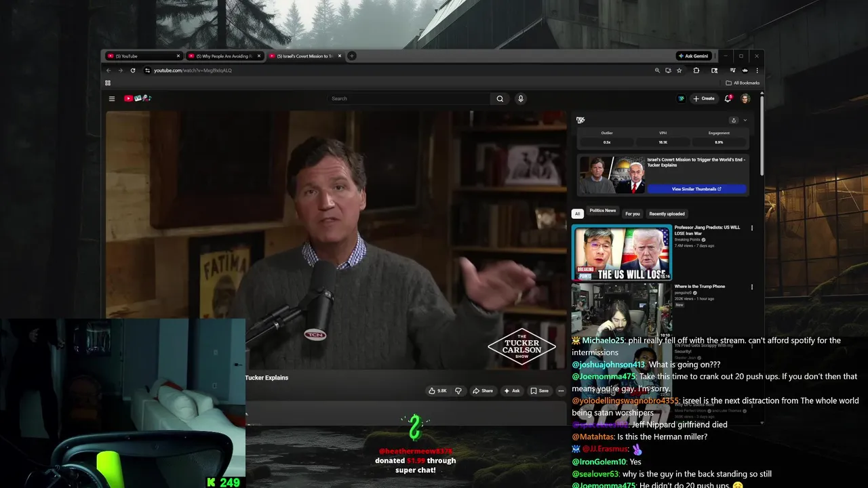The width and height of the screenshot is (868, 488).
Task: Select the Politics News filter chip
Action: click(x=602, y=211)
